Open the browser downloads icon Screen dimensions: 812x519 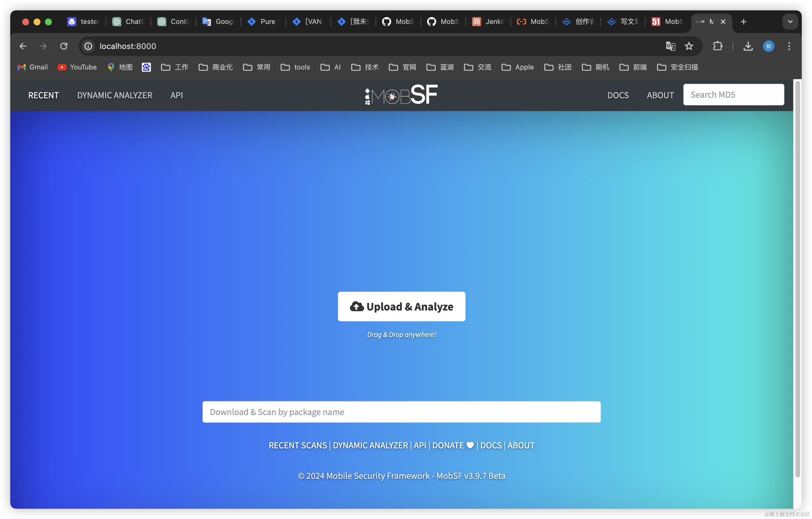748,46
